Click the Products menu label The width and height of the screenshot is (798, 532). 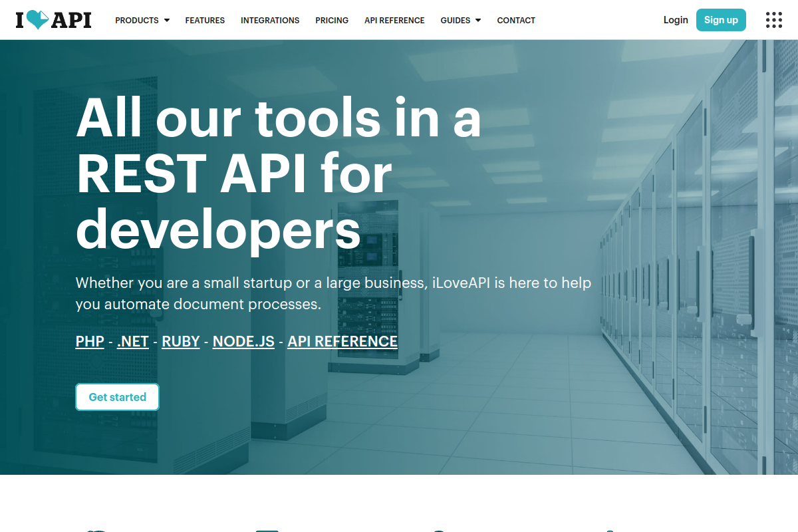tap(137, 21)
